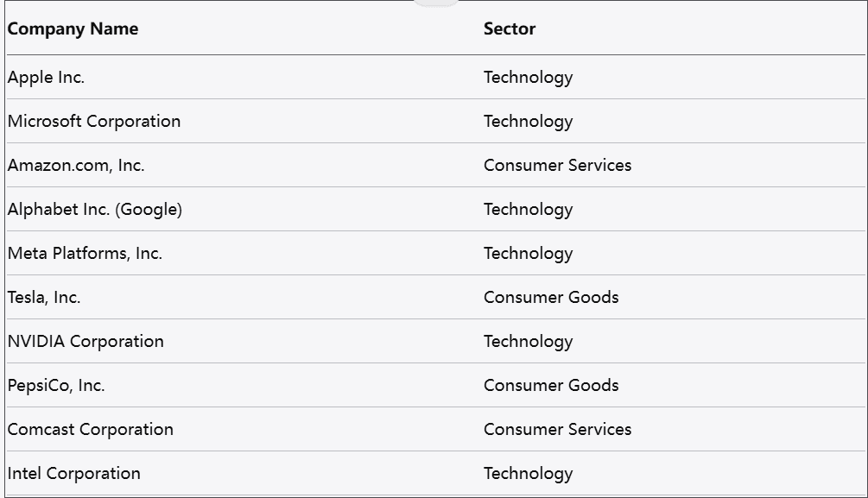Select the PepsiCo, Inc. cell
Image resolution: width=868 pixels, height=498 pixels.
pyautogui.click(x=56, y=386)
